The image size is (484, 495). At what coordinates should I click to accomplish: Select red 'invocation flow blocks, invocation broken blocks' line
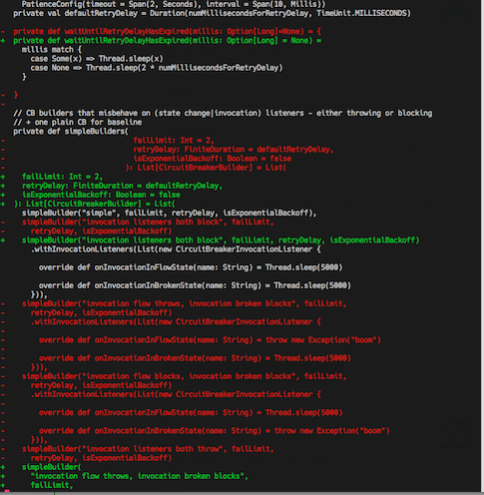pyautogui.click(x=184, y=376)
